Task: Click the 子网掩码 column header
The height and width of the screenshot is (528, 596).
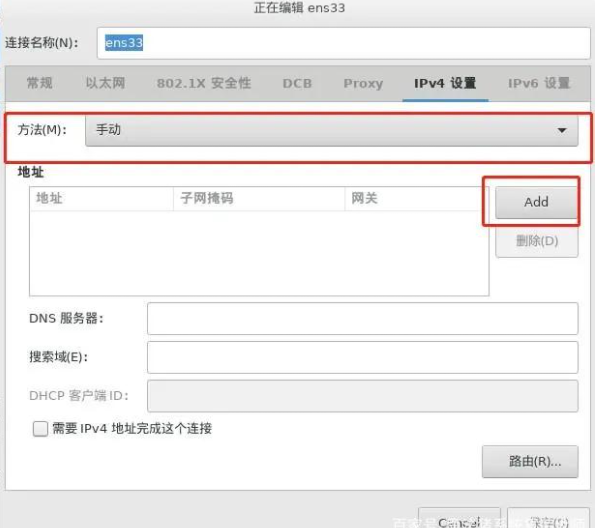Action: coord(259,198)
